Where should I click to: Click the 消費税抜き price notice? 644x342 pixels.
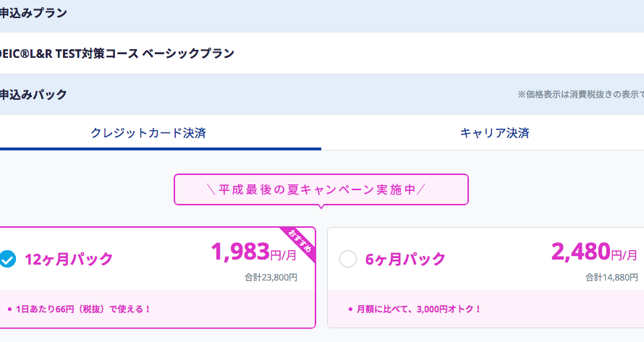(580, 95)
